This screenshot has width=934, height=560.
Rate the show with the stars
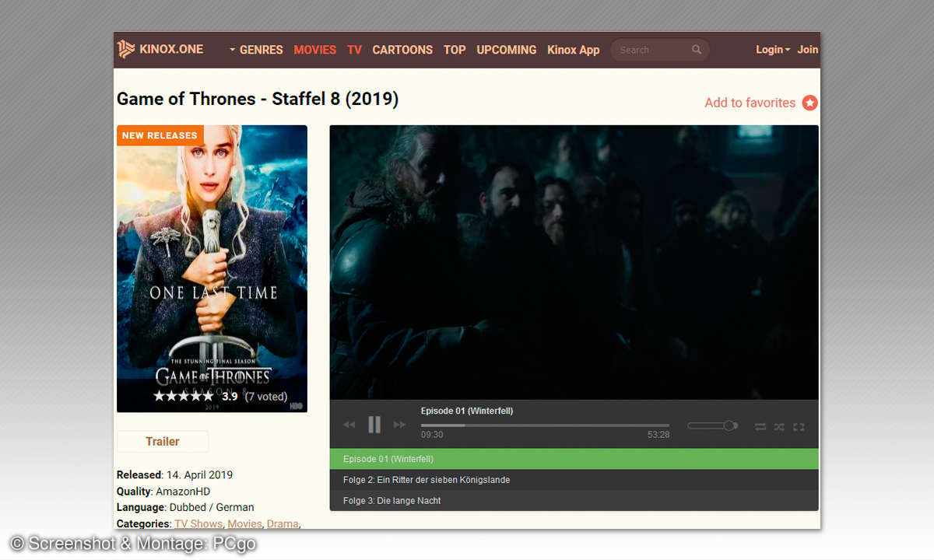(x=184, y=396)
